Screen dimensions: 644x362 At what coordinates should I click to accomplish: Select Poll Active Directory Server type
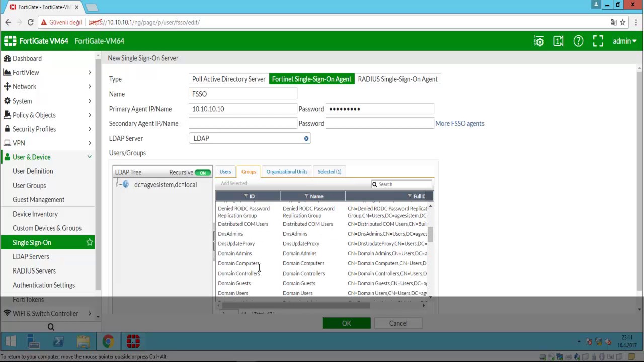228,79
